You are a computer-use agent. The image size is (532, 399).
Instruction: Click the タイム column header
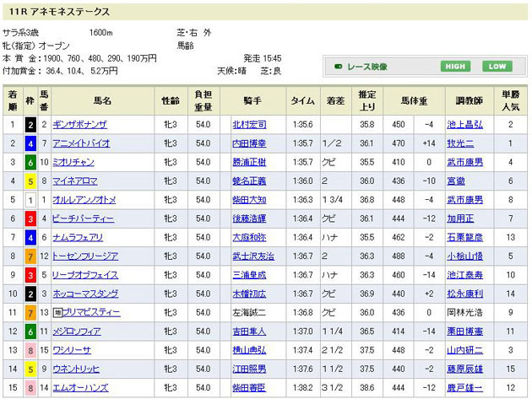[302, 100]
